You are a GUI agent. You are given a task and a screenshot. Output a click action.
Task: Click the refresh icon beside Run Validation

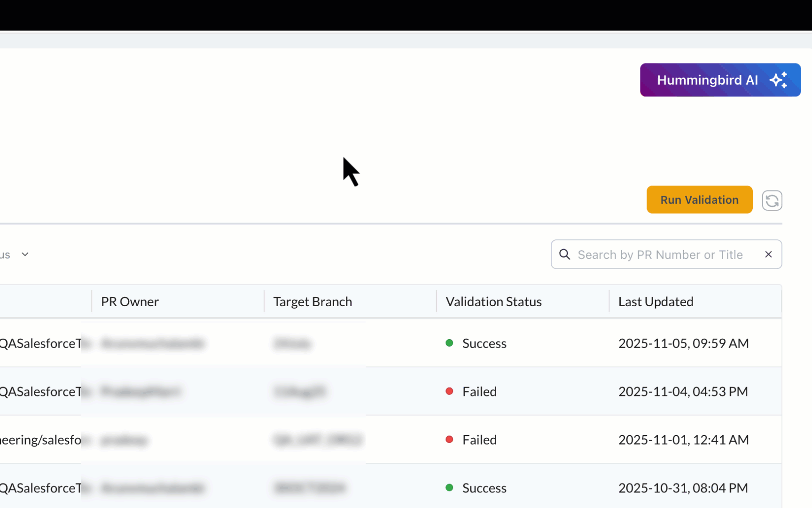point(772,201)
